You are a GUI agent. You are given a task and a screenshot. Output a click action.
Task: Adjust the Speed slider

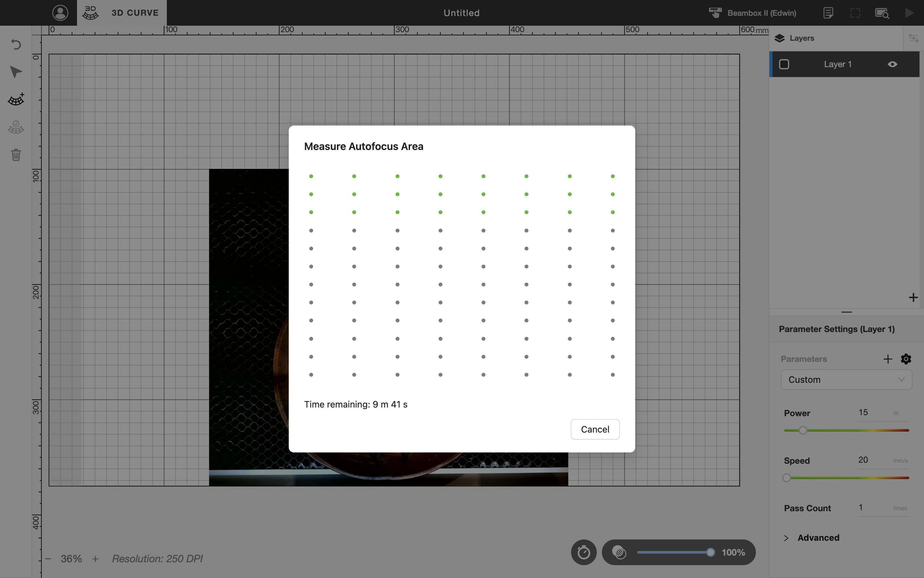[x=846, y=478]
